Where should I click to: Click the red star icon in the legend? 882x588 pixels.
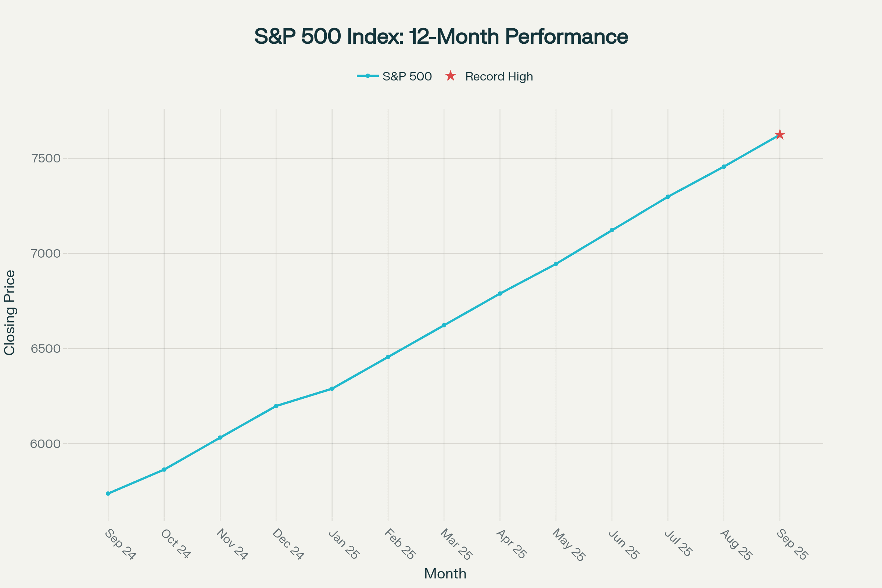[451, 76]
